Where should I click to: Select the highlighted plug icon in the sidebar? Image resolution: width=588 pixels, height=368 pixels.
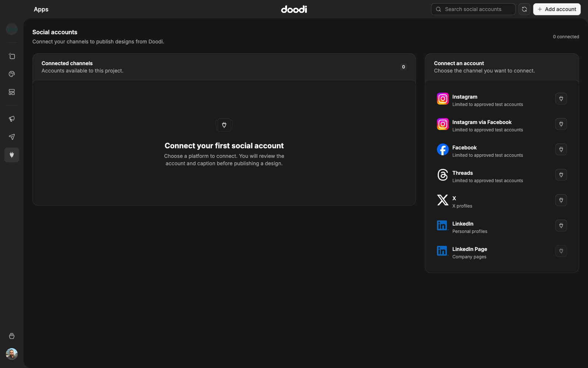click(x=12, y=155)
